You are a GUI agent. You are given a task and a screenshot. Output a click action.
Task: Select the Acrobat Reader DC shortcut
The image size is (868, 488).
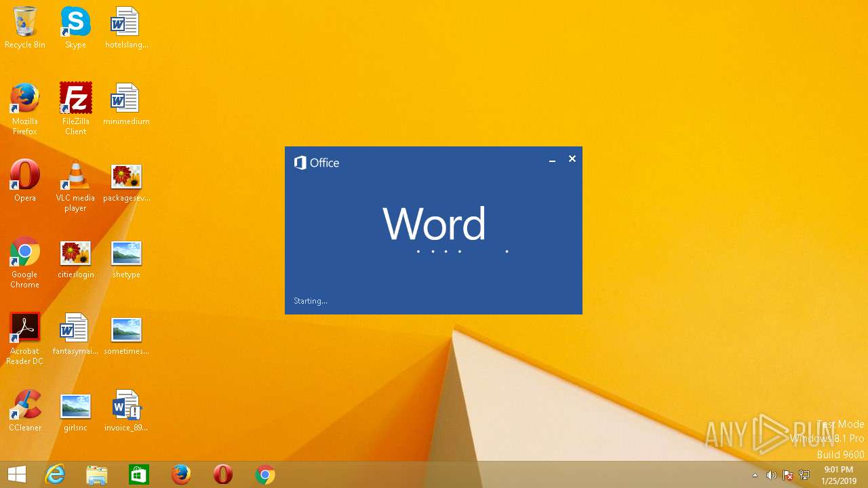tap(25, 339)
